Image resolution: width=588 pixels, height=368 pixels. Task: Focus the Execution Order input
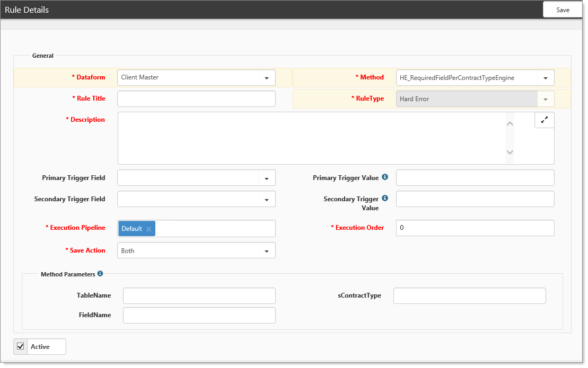(x=475, y=228)
